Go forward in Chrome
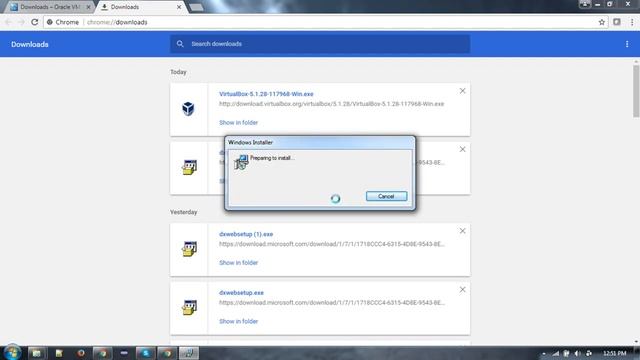The height and width of the screenshot is (360, 640). [21, 22]
